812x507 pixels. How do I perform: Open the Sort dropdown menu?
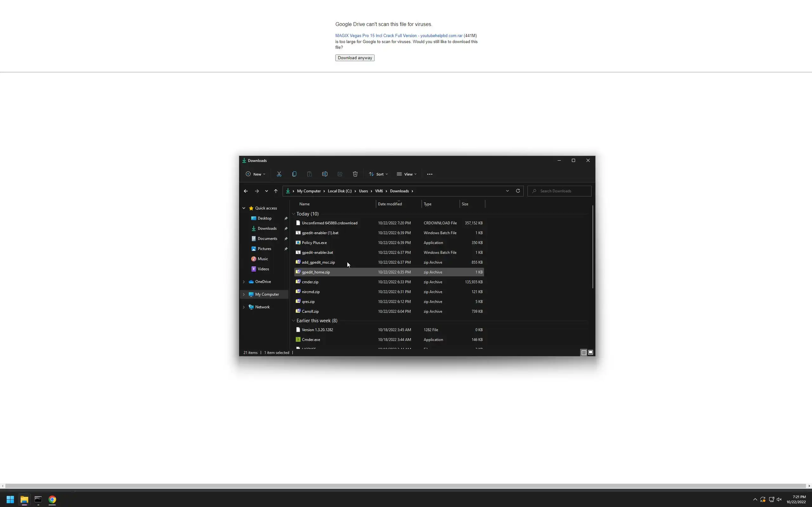click(378, 174)
